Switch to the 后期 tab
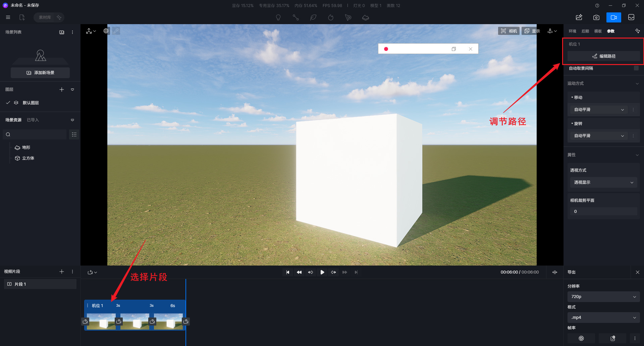Screen dimensions: 644x346 coord(585,31)
